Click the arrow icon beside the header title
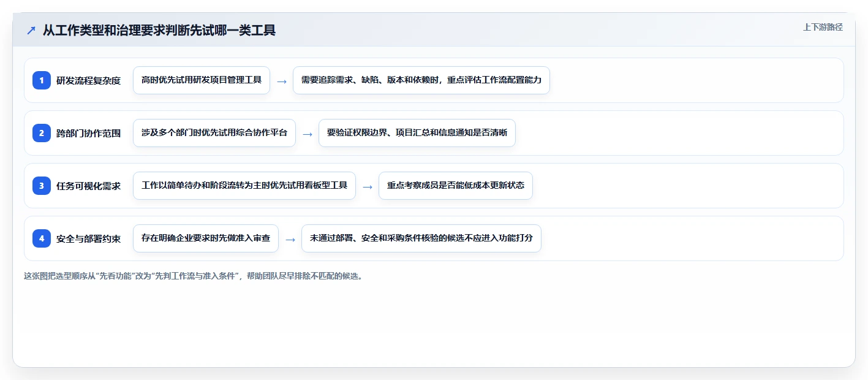868x380 pixels. coord(31,30)
